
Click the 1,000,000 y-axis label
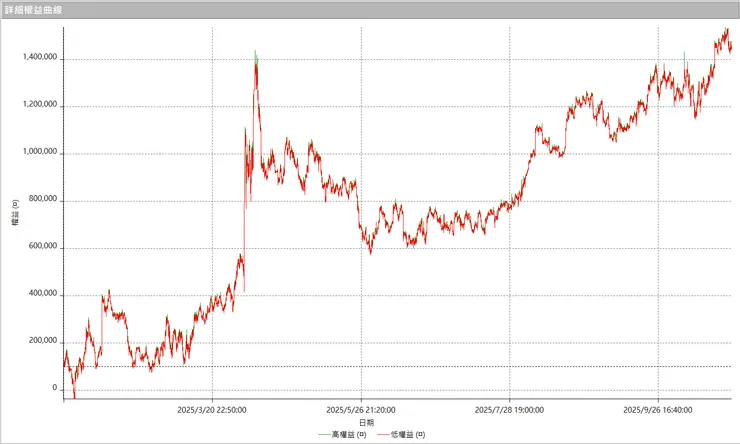tap(40, 151)
